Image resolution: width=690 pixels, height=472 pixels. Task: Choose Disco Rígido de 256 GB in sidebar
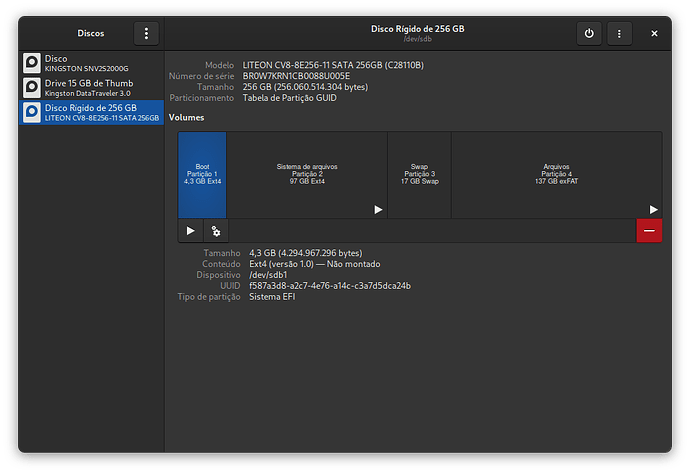(90, 112)
